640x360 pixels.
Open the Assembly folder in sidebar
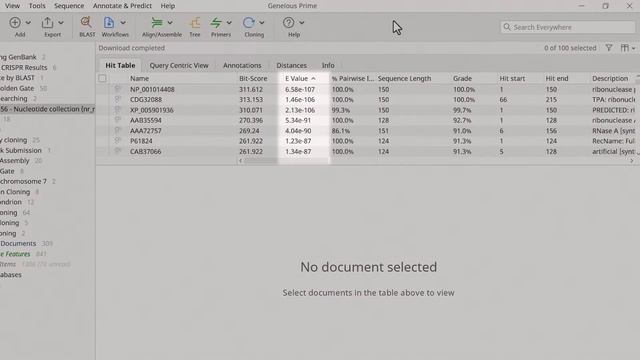pos(15,161)
